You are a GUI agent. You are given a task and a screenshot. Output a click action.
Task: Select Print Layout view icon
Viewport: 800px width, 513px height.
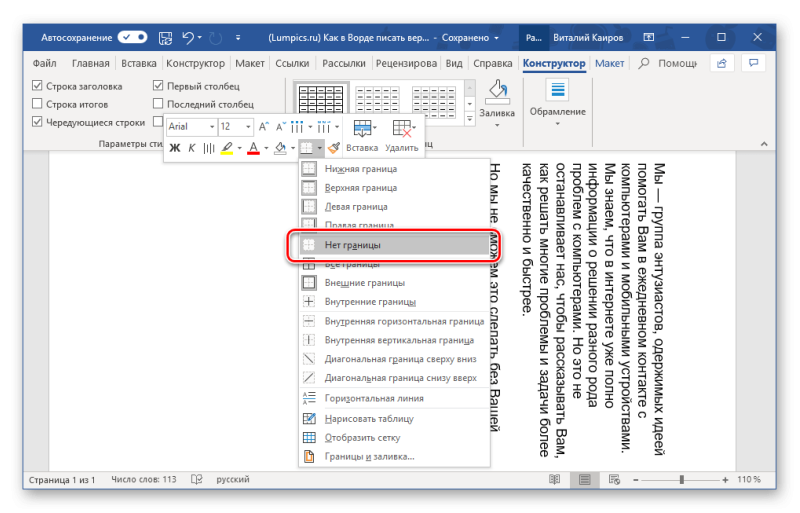coord(585,479)
